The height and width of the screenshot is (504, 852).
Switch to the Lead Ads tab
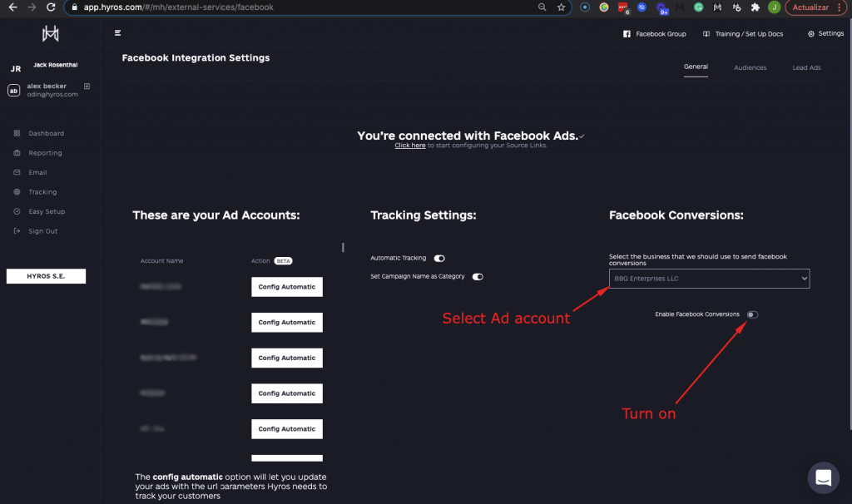click(x=806, y=68)
